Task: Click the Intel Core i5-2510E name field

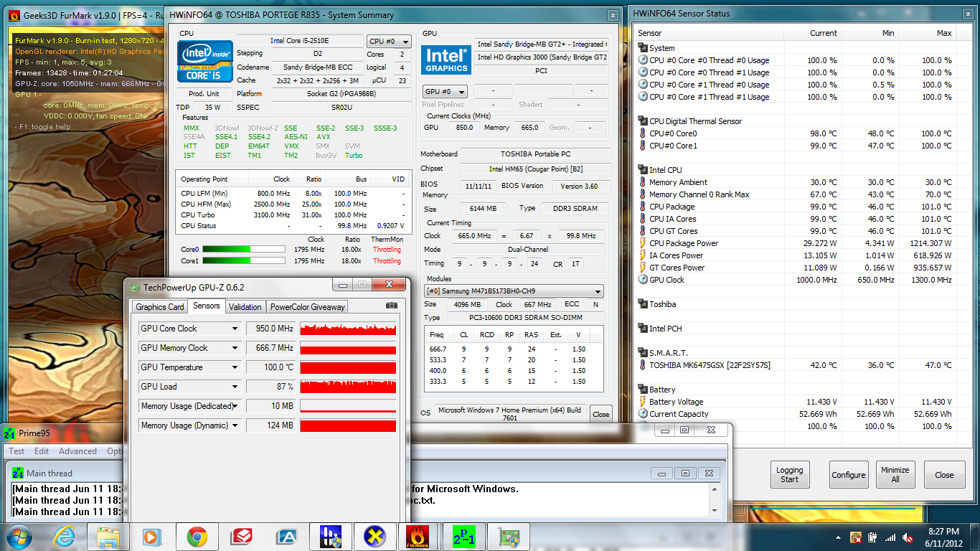Action: 300,41
